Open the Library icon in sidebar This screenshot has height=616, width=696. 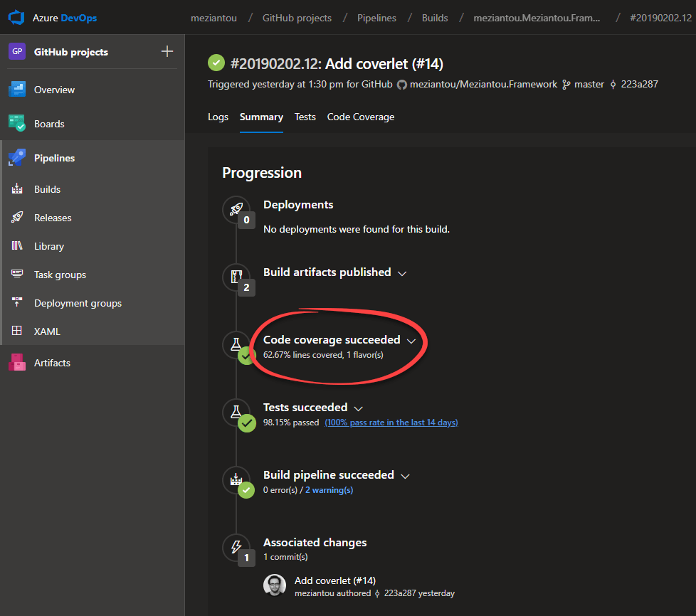pyautogui.click(x=17, y=246)
